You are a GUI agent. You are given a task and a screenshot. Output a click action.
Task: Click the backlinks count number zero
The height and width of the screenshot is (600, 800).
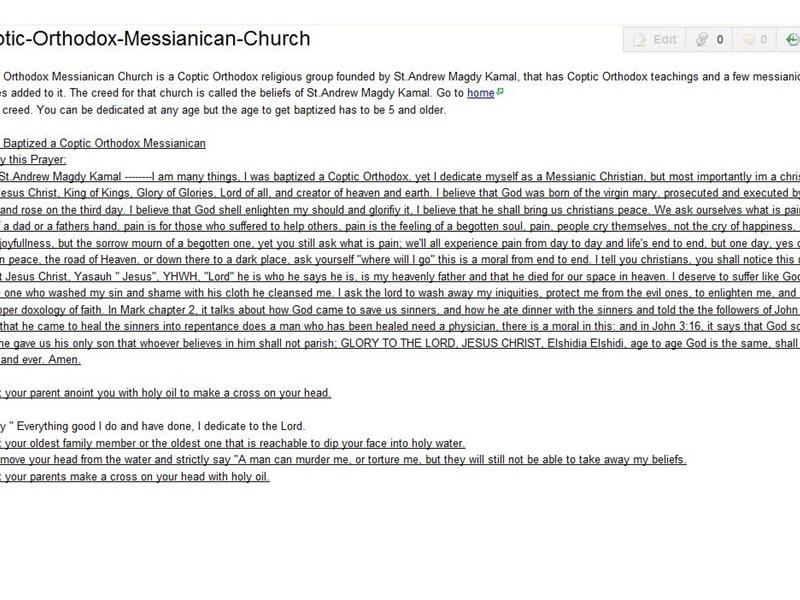click(720, 39)
